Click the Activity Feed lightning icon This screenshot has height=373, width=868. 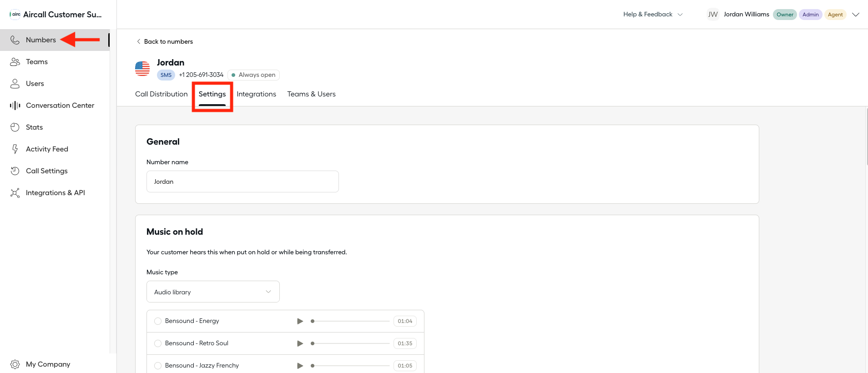click(x=15, y=149)
